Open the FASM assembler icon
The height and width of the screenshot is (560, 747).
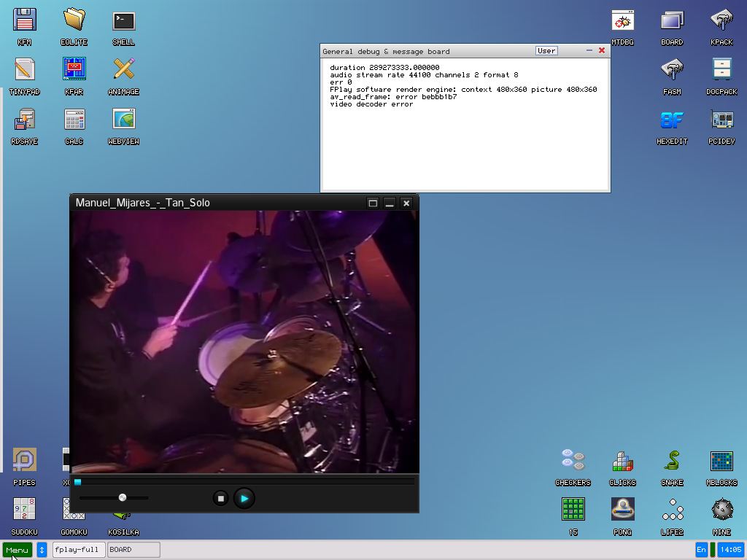(x=672, y=70)
